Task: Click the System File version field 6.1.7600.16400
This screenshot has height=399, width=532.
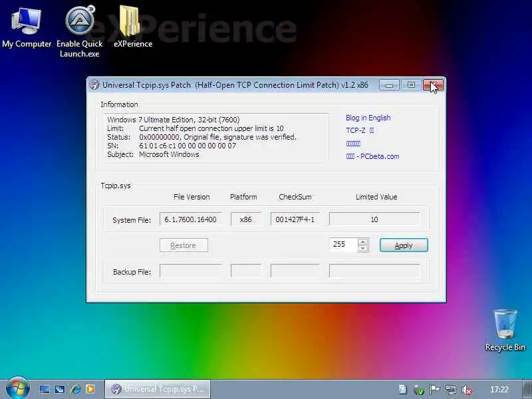Action: point(191,219)
